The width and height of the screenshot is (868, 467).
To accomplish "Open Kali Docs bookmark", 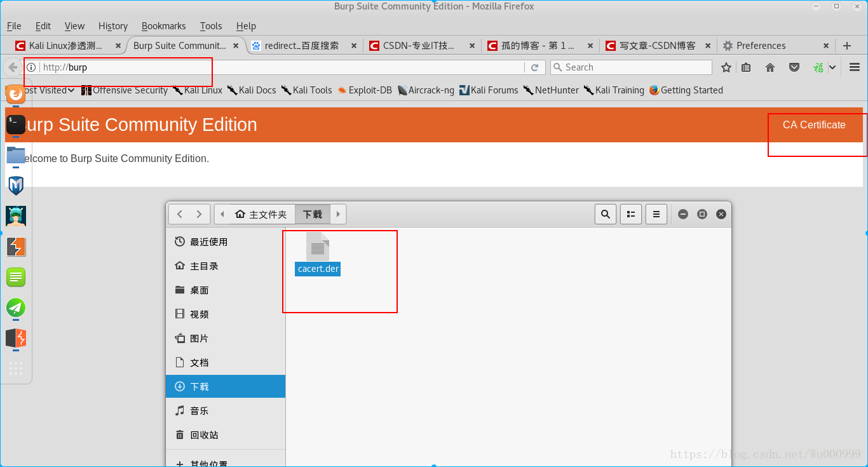I will point(252,90).
